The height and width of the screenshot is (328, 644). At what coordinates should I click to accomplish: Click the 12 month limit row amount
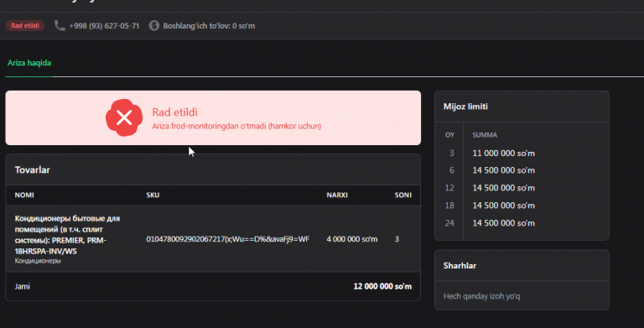pos(503,188)
